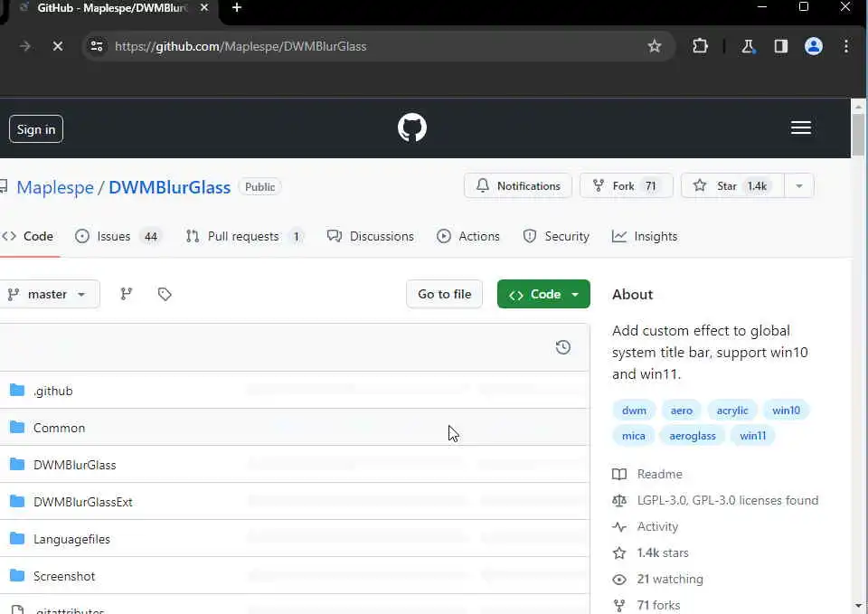Click the acrylic topic tag
Viewport: 868px width, 614px height.
[731, 411]
